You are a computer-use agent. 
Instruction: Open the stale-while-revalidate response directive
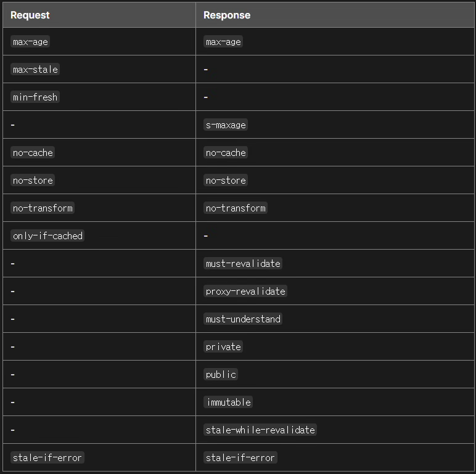[260, 430]
